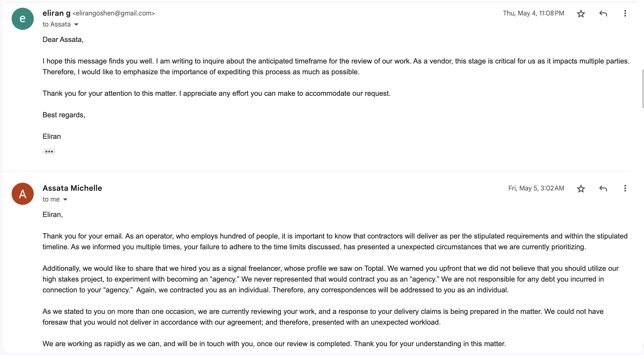Click the Thu, May 4, 11:08 PM timestamp

pyautogui.click(x=533, y=13)
